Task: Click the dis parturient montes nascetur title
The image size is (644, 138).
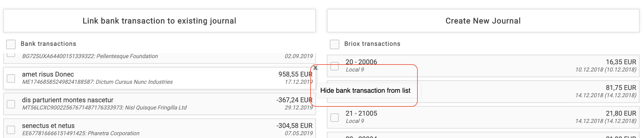Action: [x=68, y=100]
